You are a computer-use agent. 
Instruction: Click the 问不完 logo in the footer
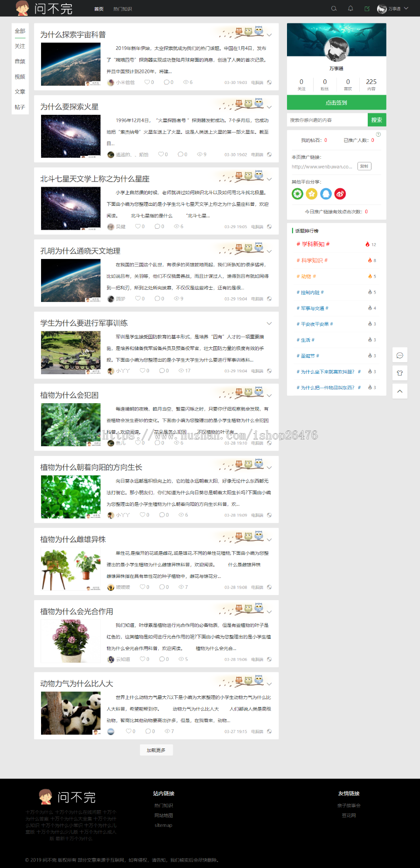tap(67, 797)
